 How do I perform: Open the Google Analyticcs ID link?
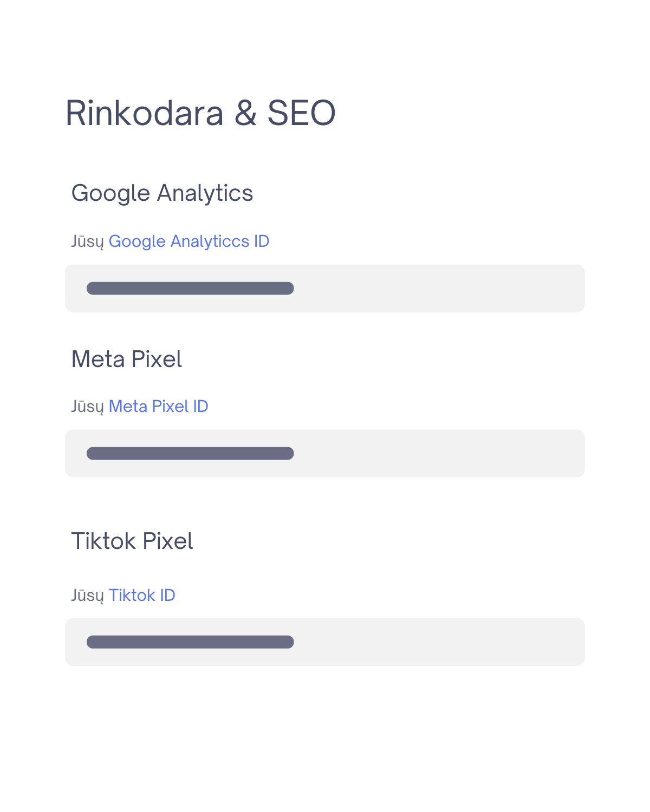(x=189, y=241)
